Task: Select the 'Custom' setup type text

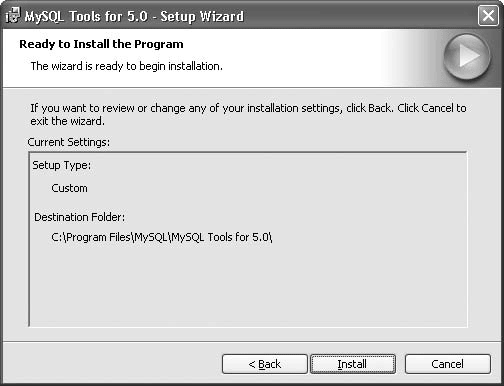Action: 69,188
